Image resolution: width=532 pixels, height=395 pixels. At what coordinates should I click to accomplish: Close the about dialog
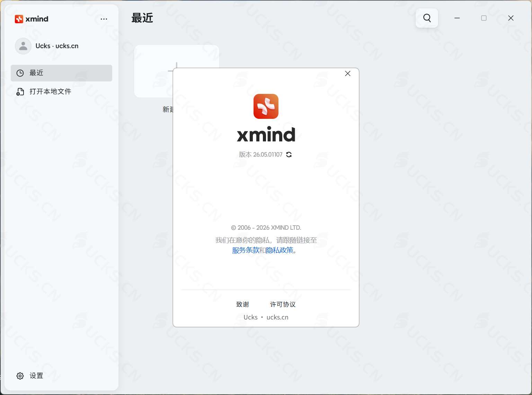(348, 73)
